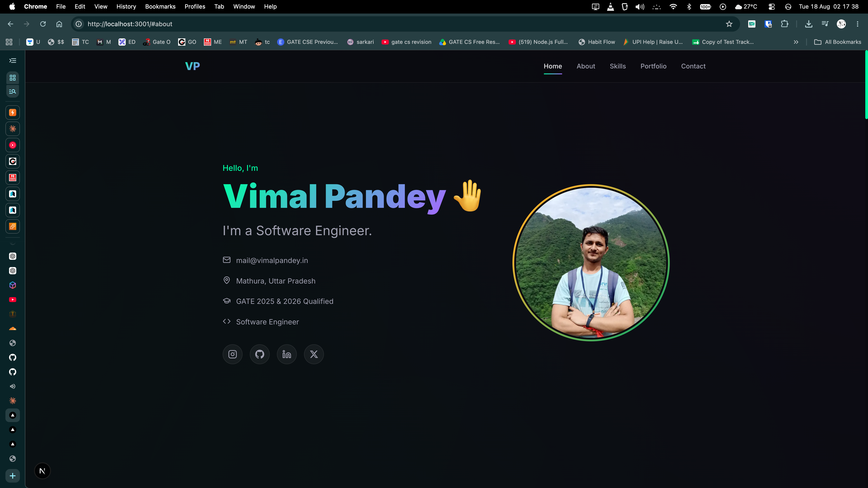
Task: Open the tab groups grid icon in sidebar
Action: [x=13, y=78]
